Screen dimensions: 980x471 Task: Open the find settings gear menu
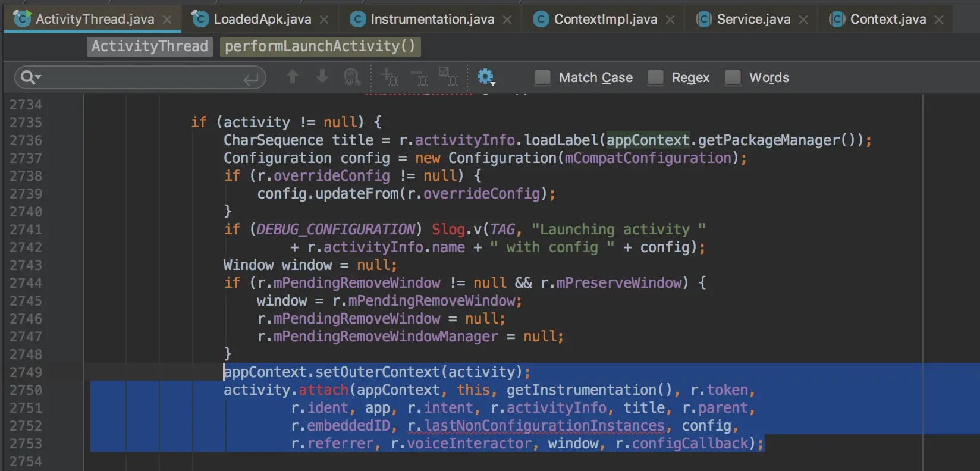486,77
